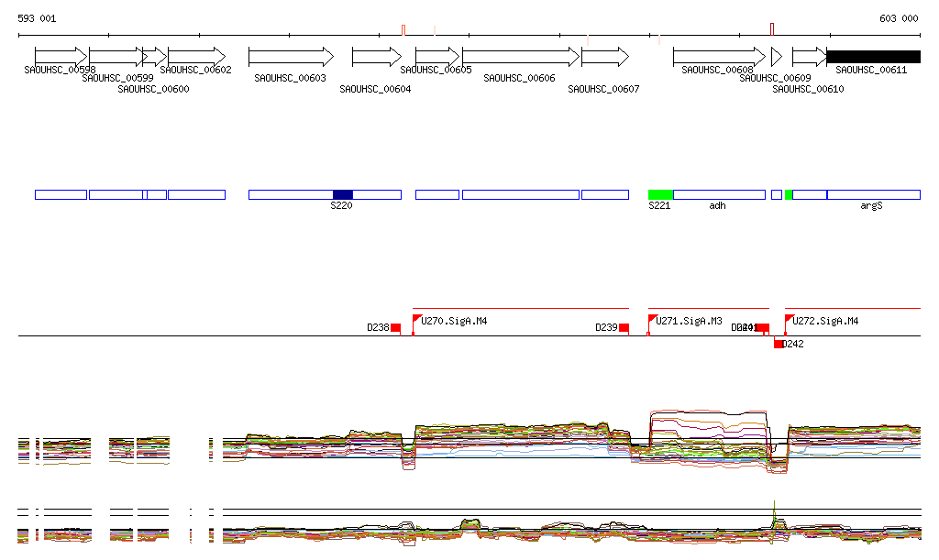Click blue segment box under SAOUHSC_00602

(197, 194)
